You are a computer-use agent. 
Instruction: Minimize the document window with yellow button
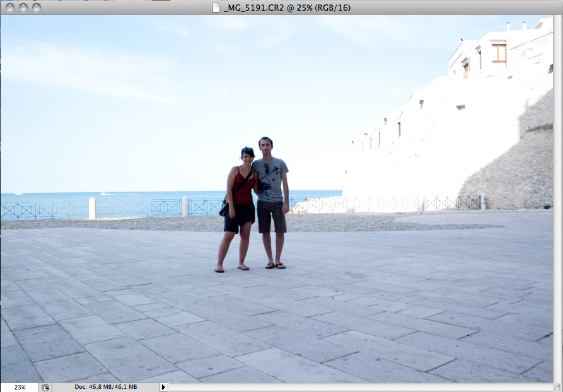click(x=23, y=8)
